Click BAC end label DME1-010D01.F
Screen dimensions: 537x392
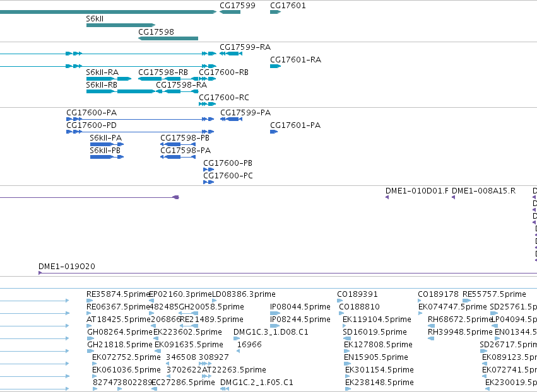point(417,191)
